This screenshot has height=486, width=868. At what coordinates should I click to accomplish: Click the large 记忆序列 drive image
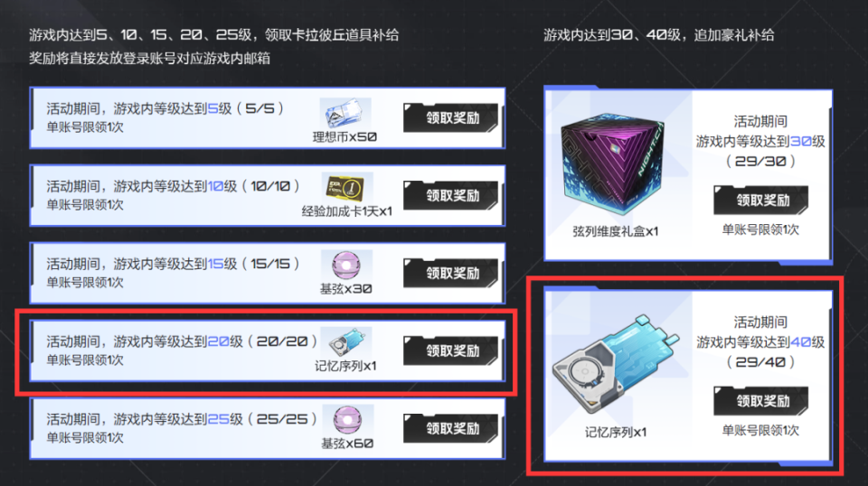pyautogui.click(x=615, y=364)
